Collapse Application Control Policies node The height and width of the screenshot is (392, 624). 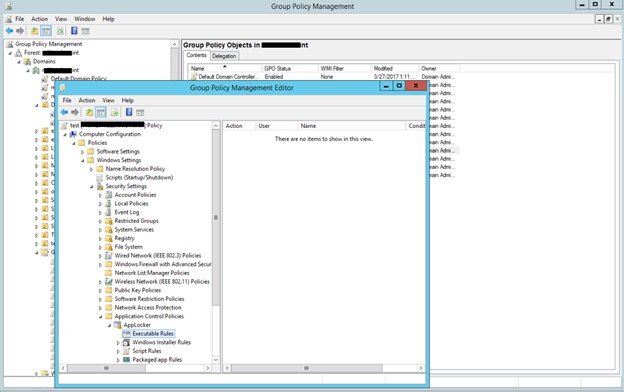pyautogui.click(x=100, y=317)
